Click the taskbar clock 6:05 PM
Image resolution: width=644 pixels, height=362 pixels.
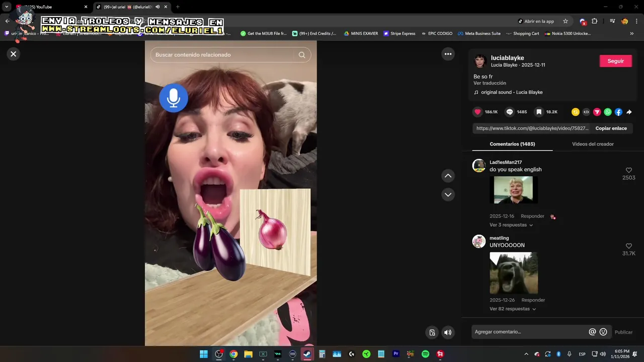tap(620, 354)
